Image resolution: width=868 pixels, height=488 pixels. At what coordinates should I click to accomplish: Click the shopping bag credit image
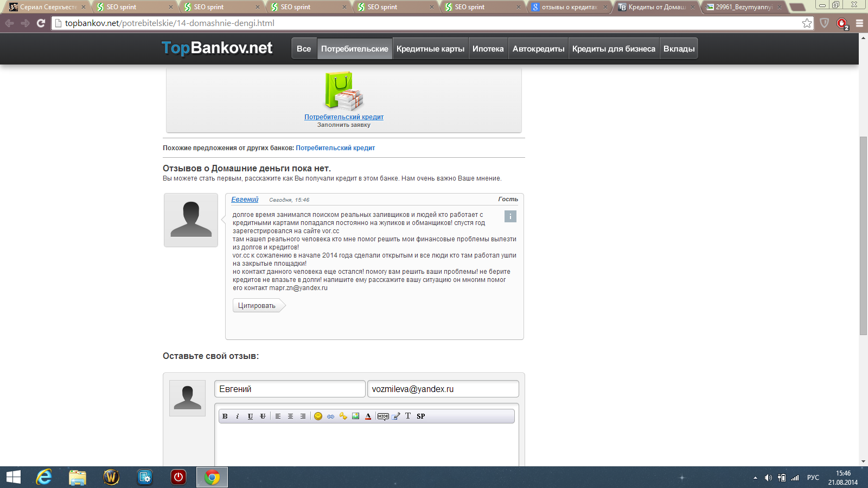[344, 91]
